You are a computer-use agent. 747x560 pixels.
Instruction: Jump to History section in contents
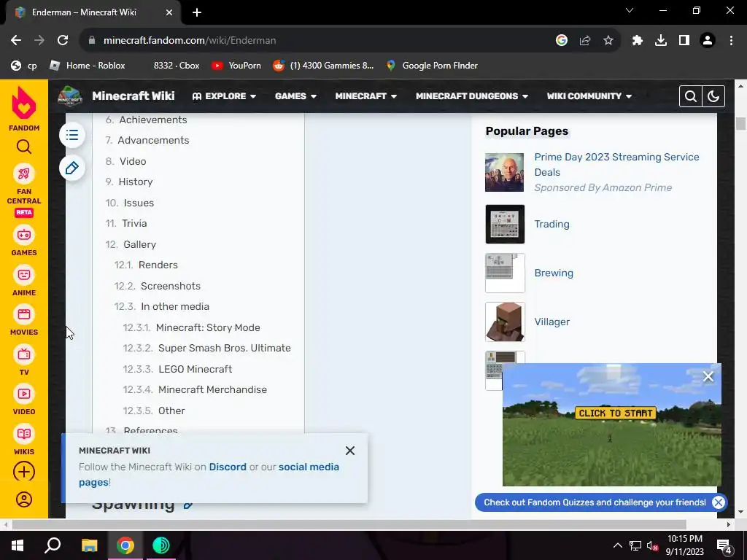pyautogui.click(x=135, y=182)
